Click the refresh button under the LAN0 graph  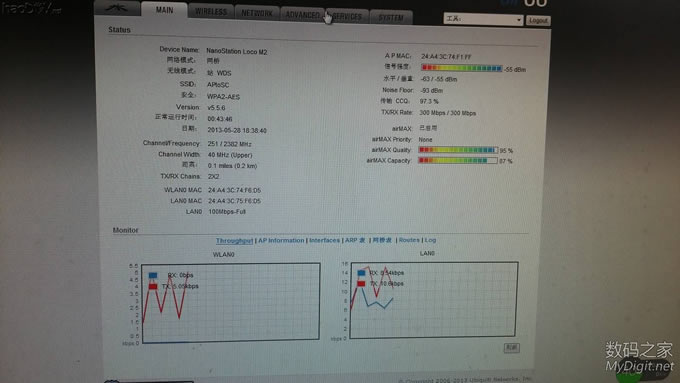pyautogui.click(x=511, y=347)
